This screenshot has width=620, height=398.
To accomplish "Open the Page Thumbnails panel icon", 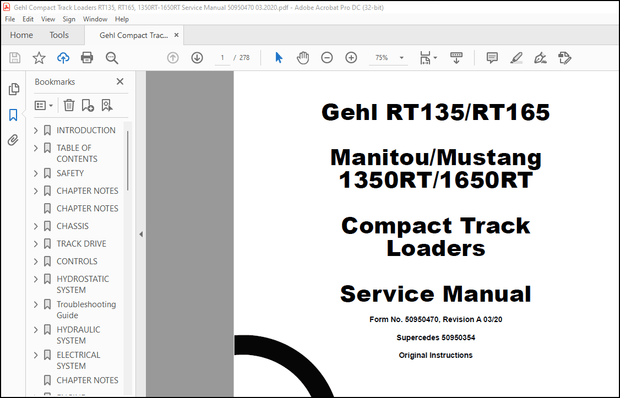I will (13, 89).
